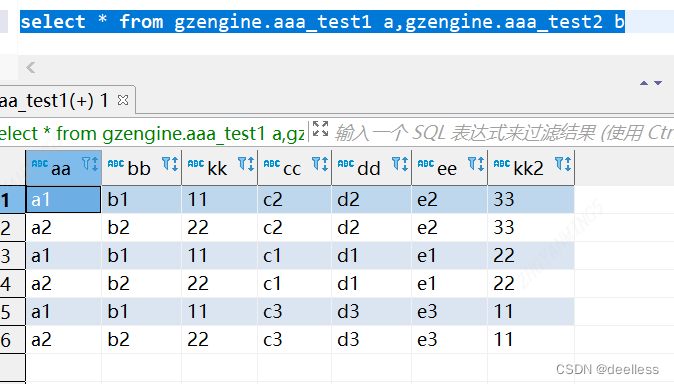This screenshot has height=384, width=674.
Task: Open filter/sort icon on kk column
Action: tap(246, 164)
